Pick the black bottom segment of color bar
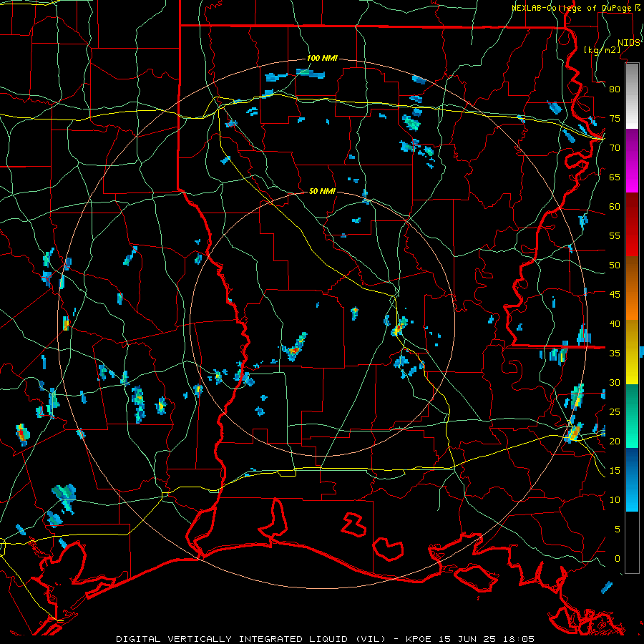Viewport: 644px width, 644px height. 632,542
